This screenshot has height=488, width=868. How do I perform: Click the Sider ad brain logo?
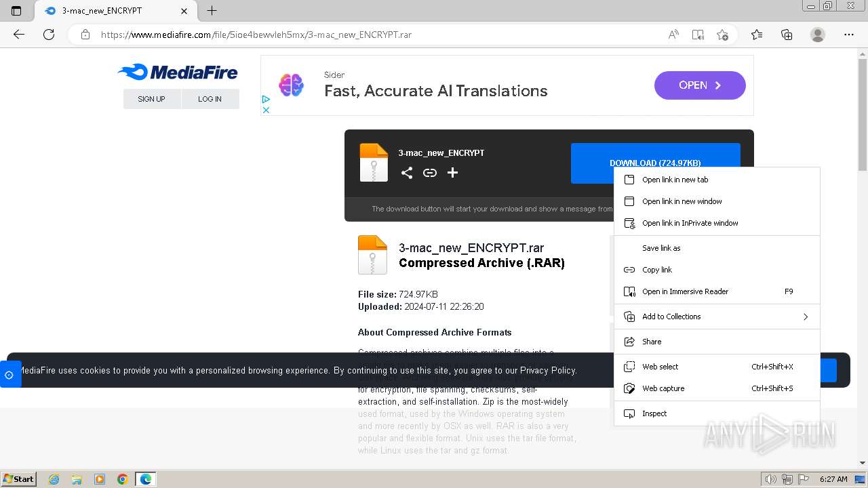click(x=291, y=85)
